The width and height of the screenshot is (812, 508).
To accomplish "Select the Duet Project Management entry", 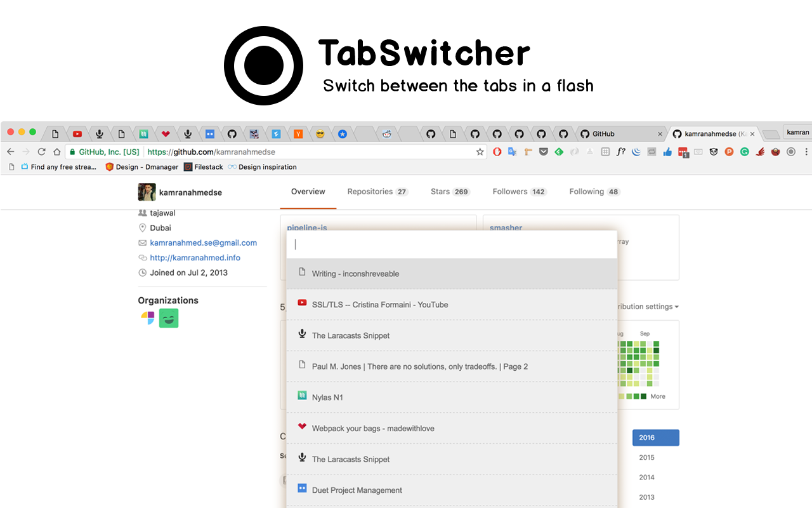I will (452, 490).
